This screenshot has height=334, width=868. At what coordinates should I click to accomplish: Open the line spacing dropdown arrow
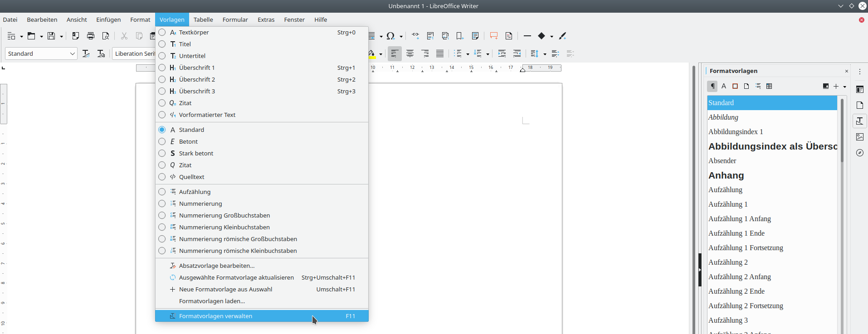[x=545, y=54]
